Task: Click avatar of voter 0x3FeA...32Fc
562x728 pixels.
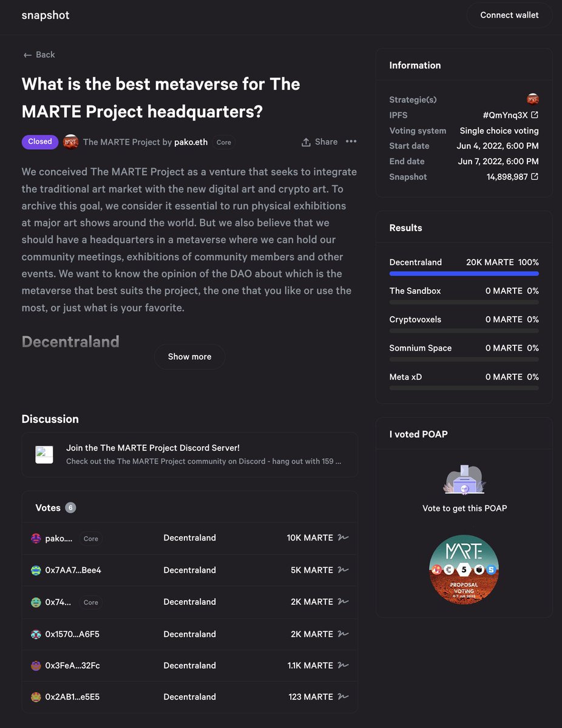Action: pyautogui.click(x=36, y=666)
